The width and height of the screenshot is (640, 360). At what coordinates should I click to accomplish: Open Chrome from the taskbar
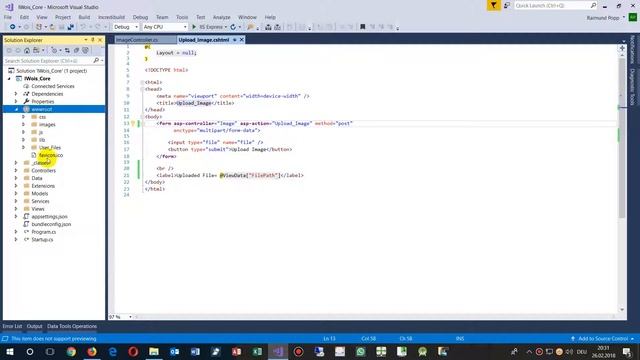coord(71,351)
